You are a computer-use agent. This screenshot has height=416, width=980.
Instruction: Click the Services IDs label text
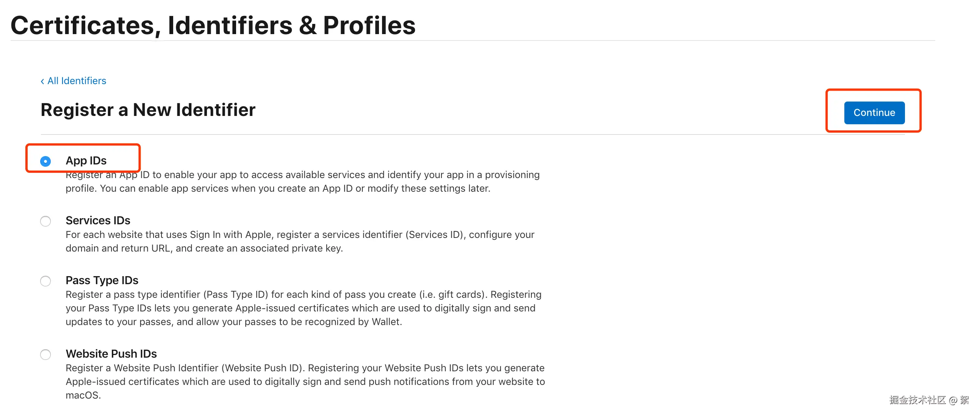[x=98, y=220]
